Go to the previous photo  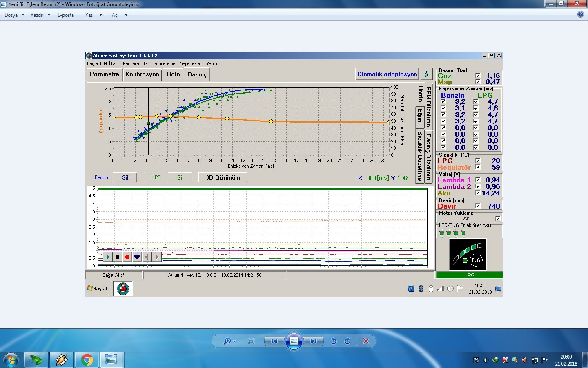point(274,341)
